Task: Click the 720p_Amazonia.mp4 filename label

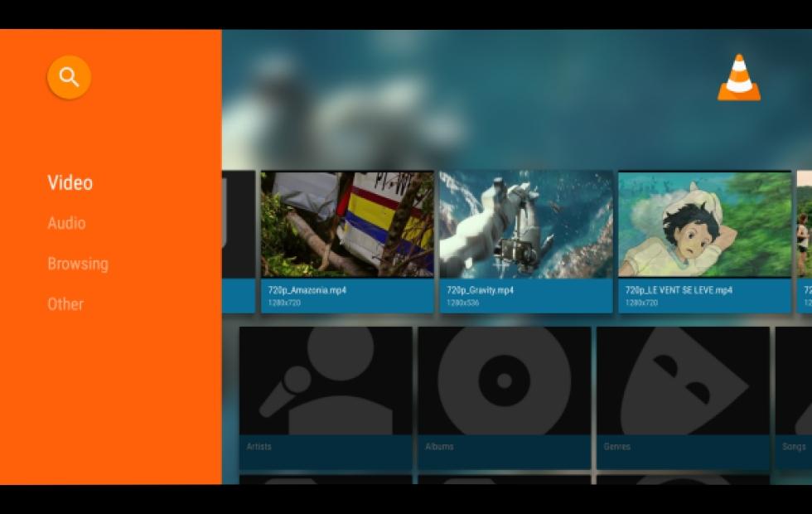Action: click(307, 290)
